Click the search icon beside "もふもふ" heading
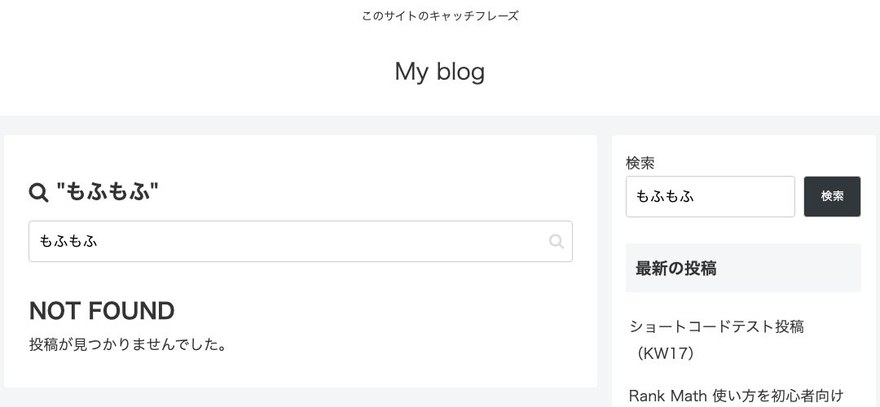This screenshot has height=407, width=880. coord(38,193)
